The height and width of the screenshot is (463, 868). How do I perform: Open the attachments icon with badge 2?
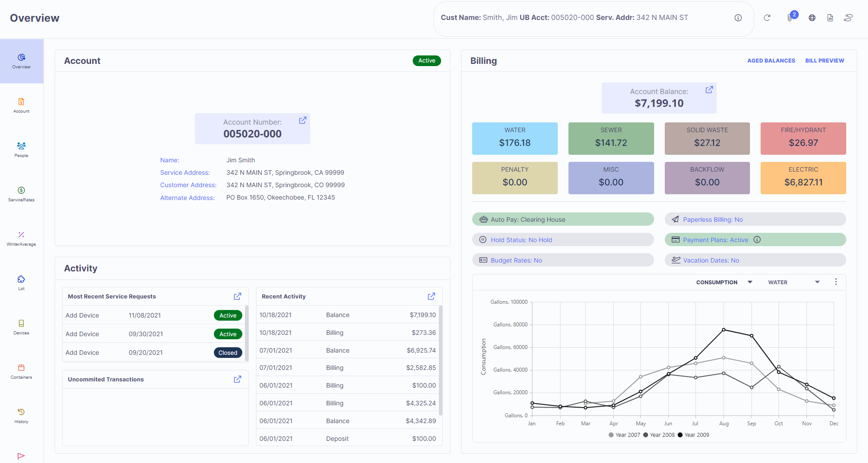[790, 18]
